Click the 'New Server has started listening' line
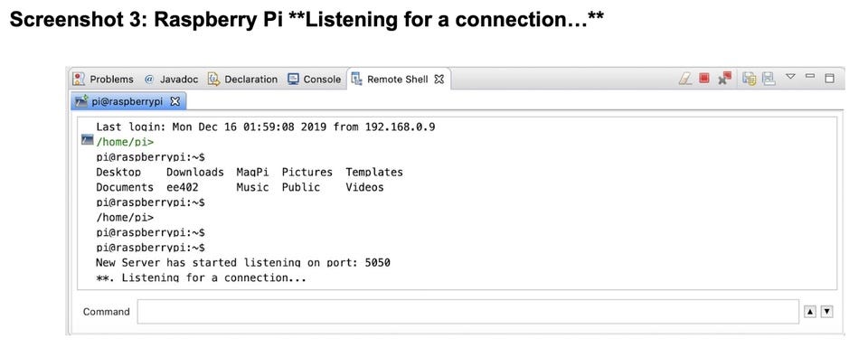This screenshot has width=868, height=357. click(x=243, y=262)
